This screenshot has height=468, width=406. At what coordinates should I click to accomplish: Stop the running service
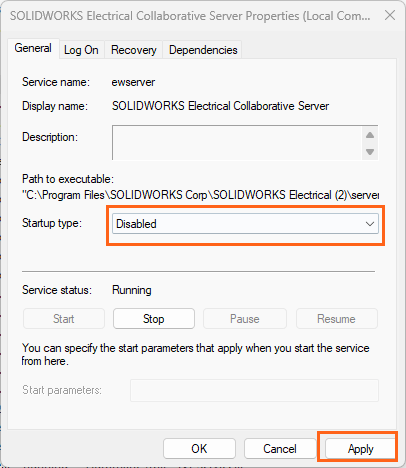point(154,319)
